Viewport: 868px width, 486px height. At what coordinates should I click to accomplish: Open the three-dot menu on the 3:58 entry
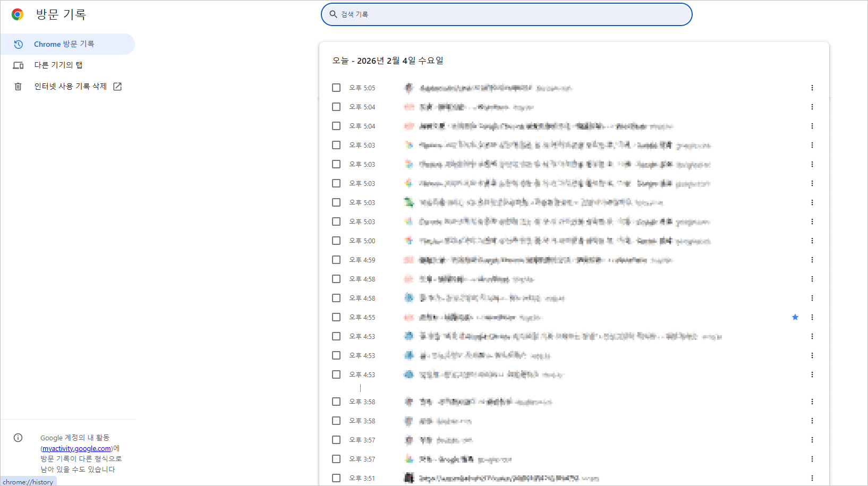[x=812, y=402]
